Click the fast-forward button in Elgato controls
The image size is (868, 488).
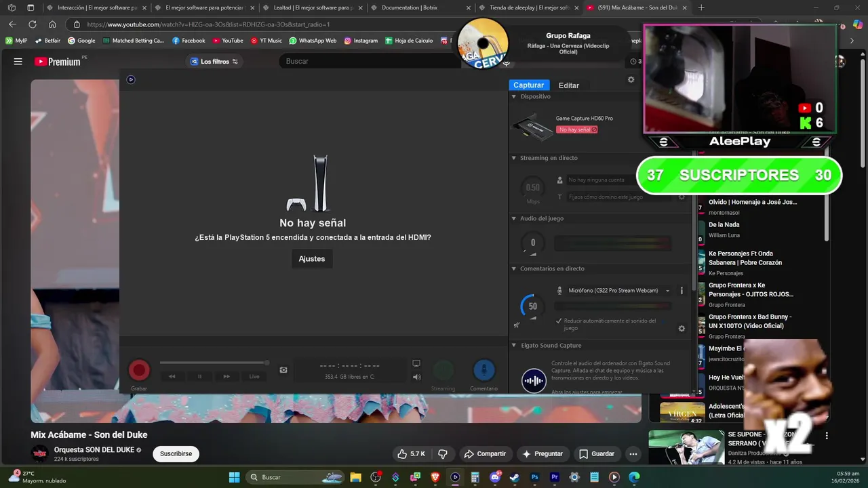click(x=226, y=376)
